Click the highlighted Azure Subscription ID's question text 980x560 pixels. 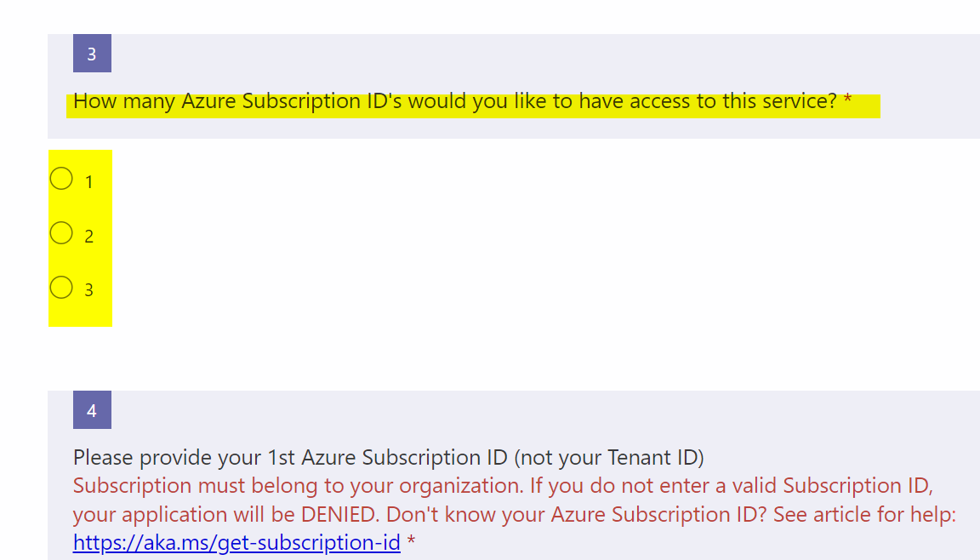tap(454, 101)
